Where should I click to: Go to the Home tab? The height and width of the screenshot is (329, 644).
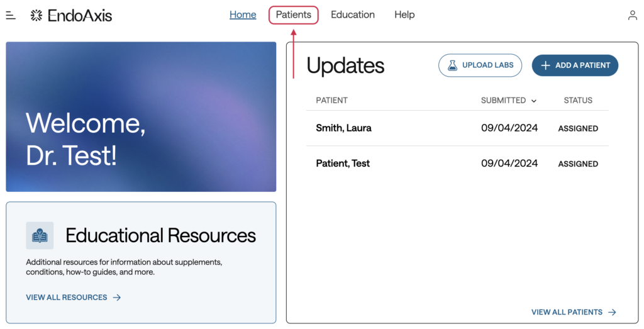[x=243, y=14]
